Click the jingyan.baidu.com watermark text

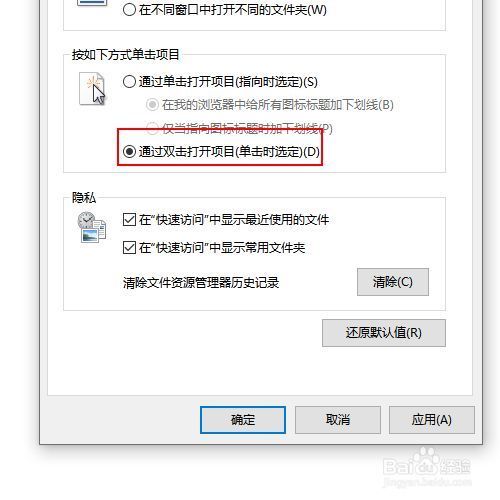point(427,482)
